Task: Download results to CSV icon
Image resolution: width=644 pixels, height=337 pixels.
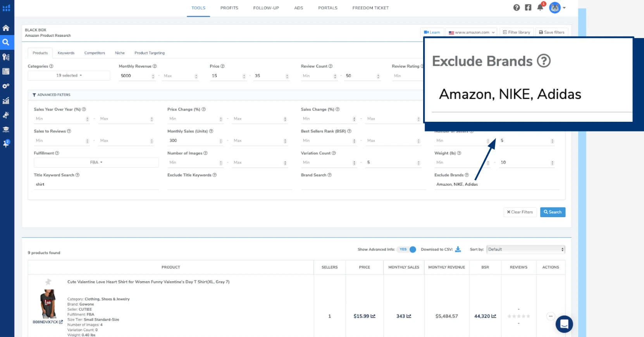Action: [458, 249]
